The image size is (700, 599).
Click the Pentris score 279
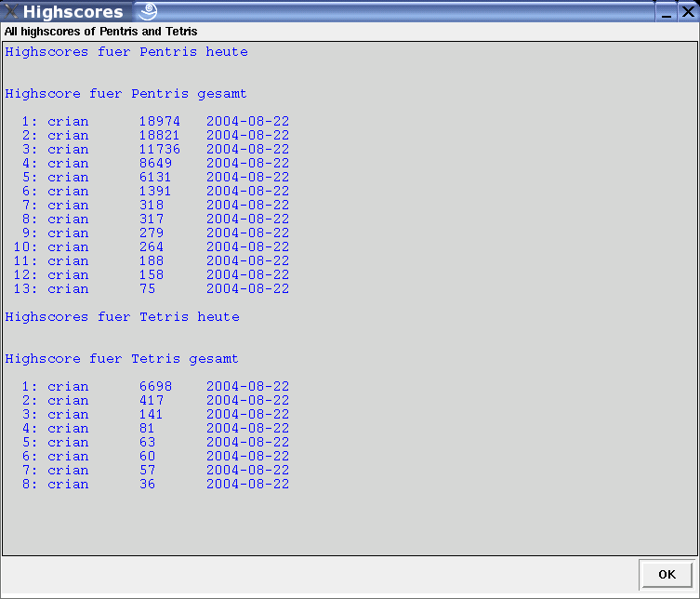pyautogui.click(x=152, y=233)
